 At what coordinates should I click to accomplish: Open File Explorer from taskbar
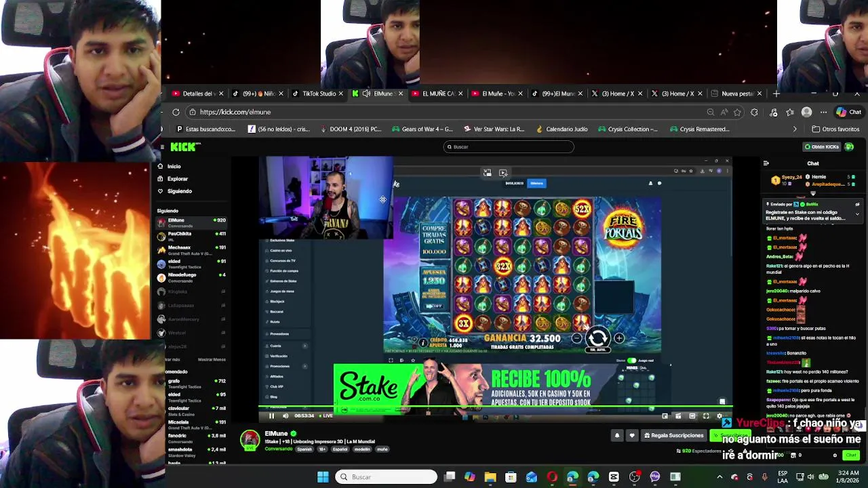pos(490,477)
